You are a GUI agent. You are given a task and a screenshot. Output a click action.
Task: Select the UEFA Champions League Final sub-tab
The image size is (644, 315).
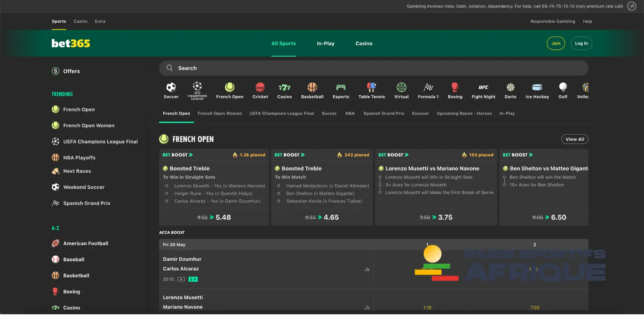(282, 113)
